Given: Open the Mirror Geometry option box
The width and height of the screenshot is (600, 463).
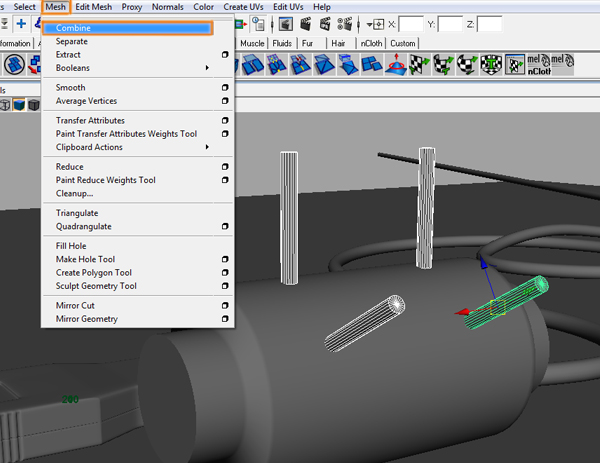Looking at the screenshot, I should pos(225,319).
